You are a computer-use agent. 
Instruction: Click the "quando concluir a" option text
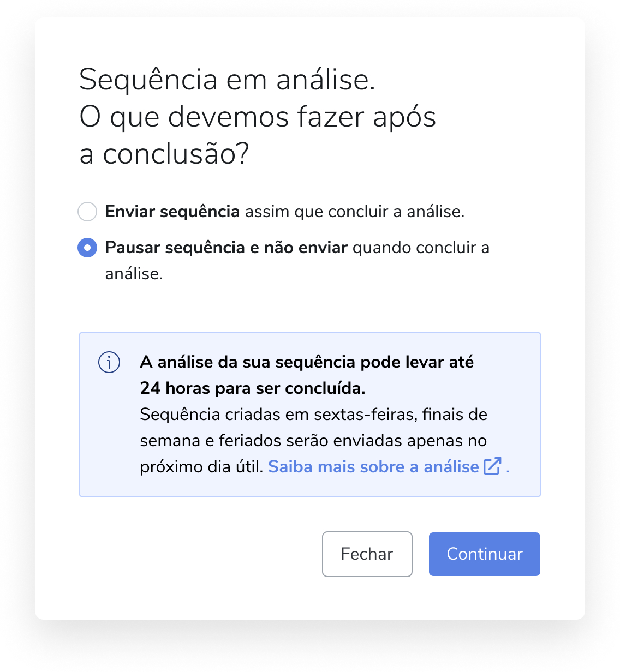tap(421, 248)
